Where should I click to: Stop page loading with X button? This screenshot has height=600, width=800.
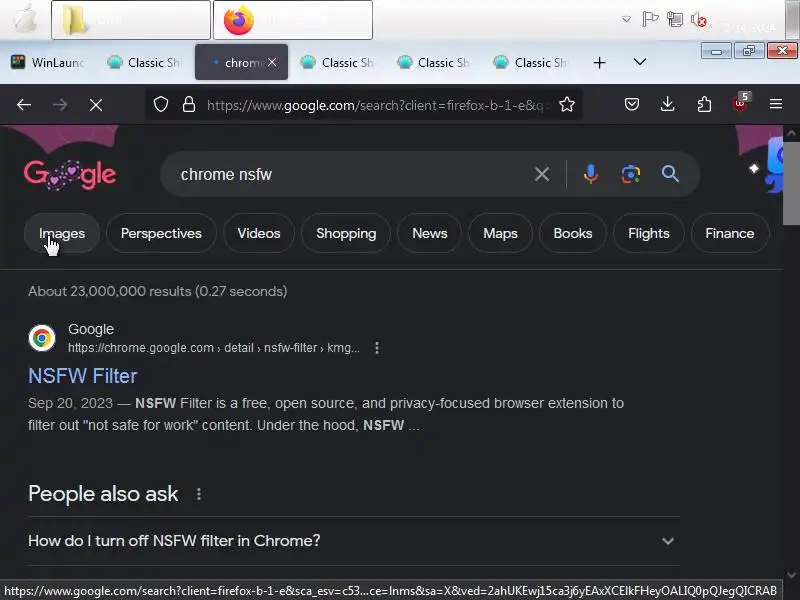click(x=96, y=105)
